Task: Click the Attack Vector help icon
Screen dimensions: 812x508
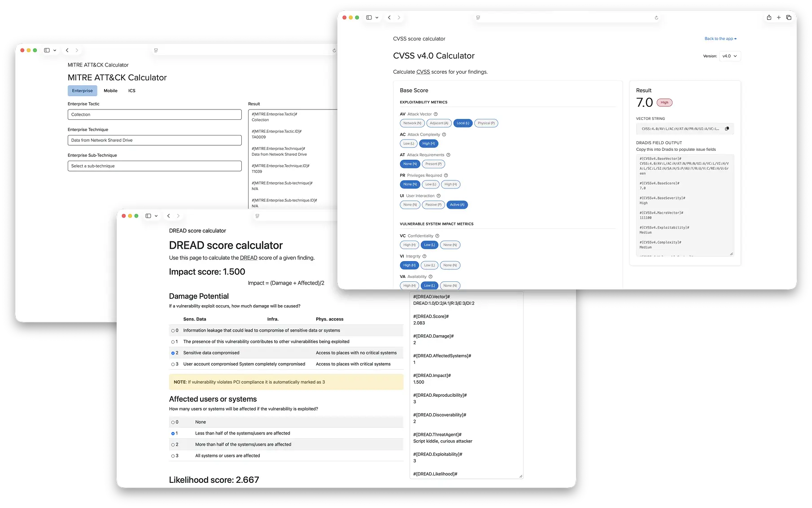Action: tap(436, 114)
